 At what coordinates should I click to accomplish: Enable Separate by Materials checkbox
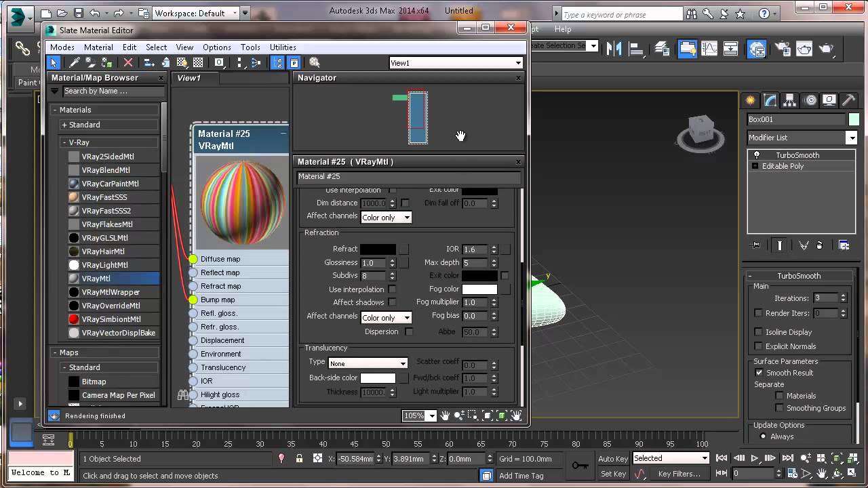[779, 396]
